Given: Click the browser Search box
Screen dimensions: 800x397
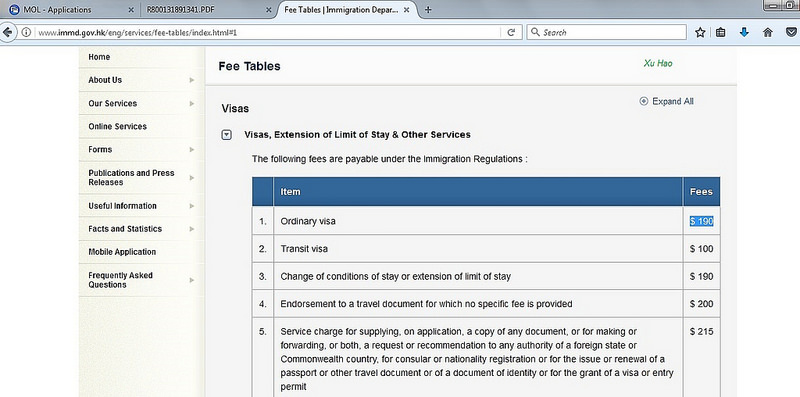Looking at the screenshot, I should click(x=606, y=32).
